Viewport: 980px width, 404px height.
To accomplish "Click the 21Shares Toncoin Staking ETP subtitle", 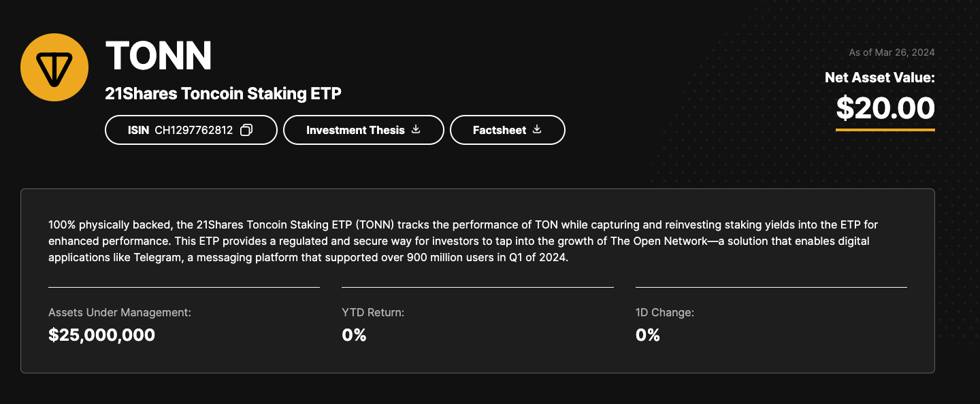I will click(223, 94).
